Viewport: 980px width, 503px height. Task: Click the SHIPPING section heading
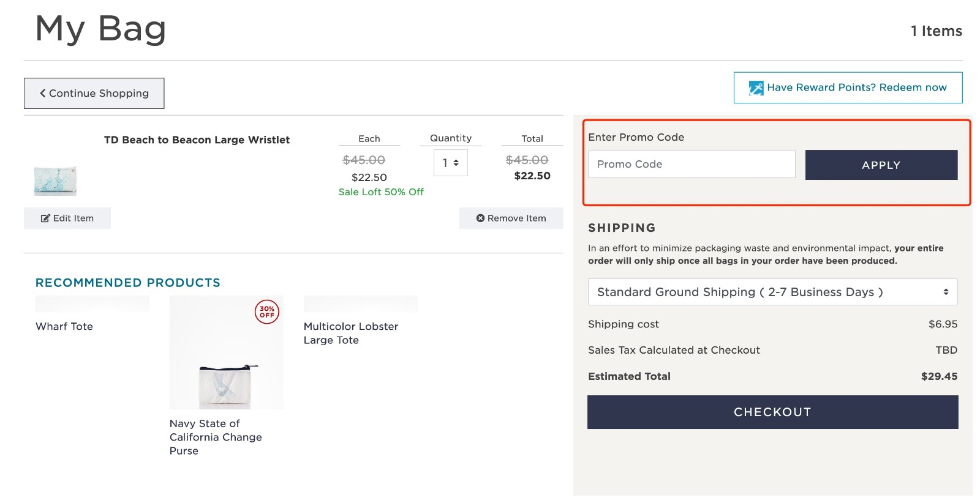(622, 228)
